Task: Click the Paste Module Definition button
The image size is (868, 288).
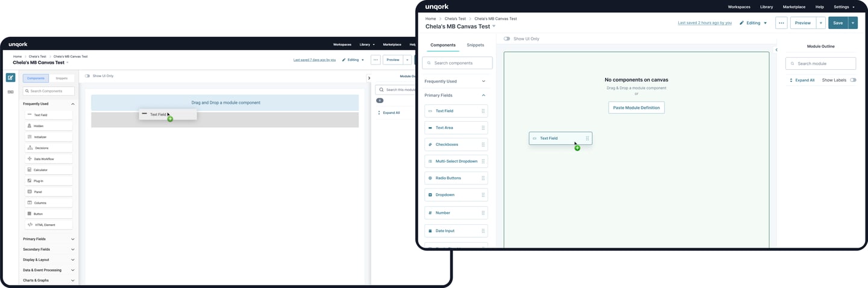Action: point(637,107)
